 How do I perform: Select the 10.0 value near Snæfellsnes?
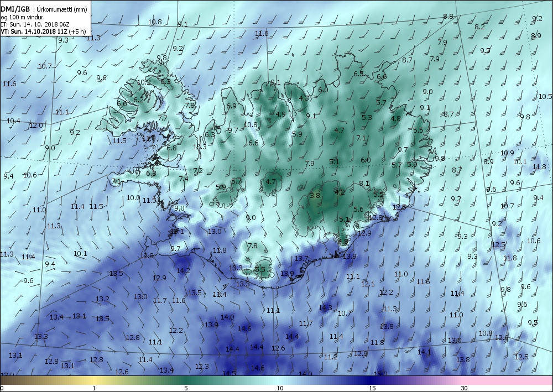point(133,198)
